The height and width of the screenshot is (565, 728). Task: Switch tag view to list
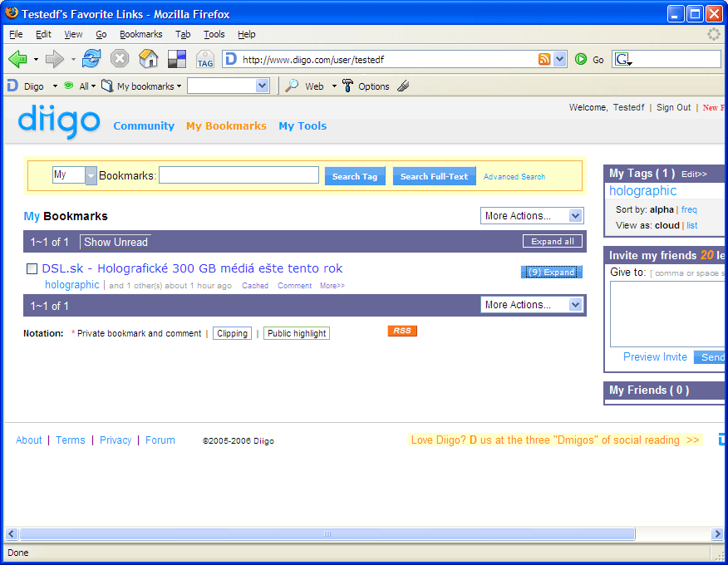pyautogui.click(x=691, y=225)
